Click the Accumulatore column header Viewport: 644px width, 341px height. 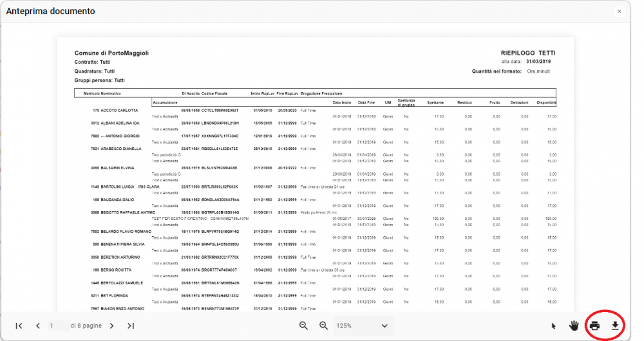coord(165,102)
